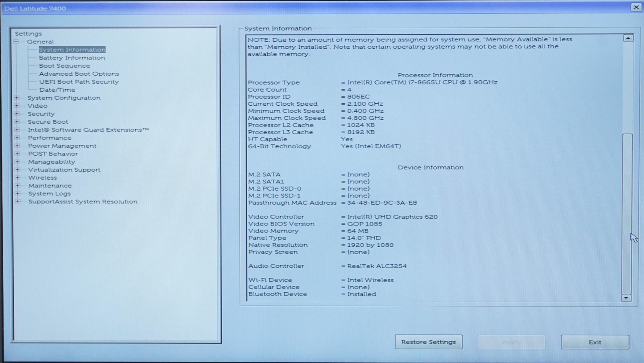This screenshot has height=363, width=644.
Task: Click the scroll up arrow
Action: (628, 38)
